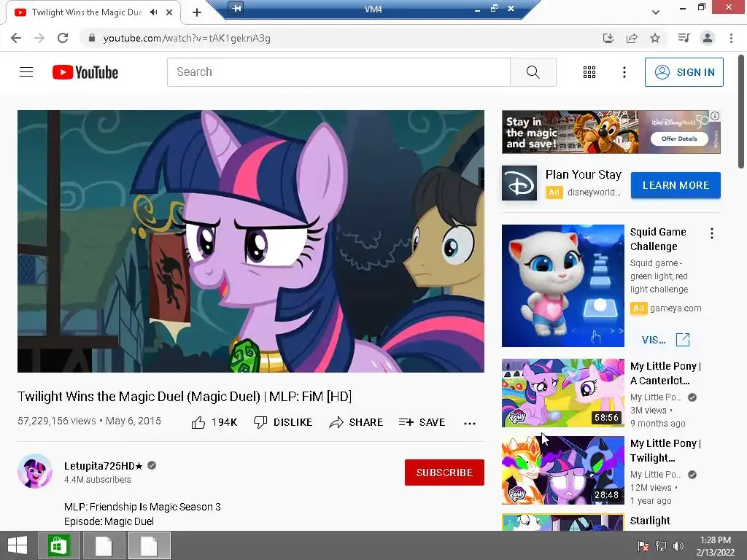The height and width of the screenshot is (560, 747).
Task: SAVE the video to a playlist
Action: click(x=422, y=422)
